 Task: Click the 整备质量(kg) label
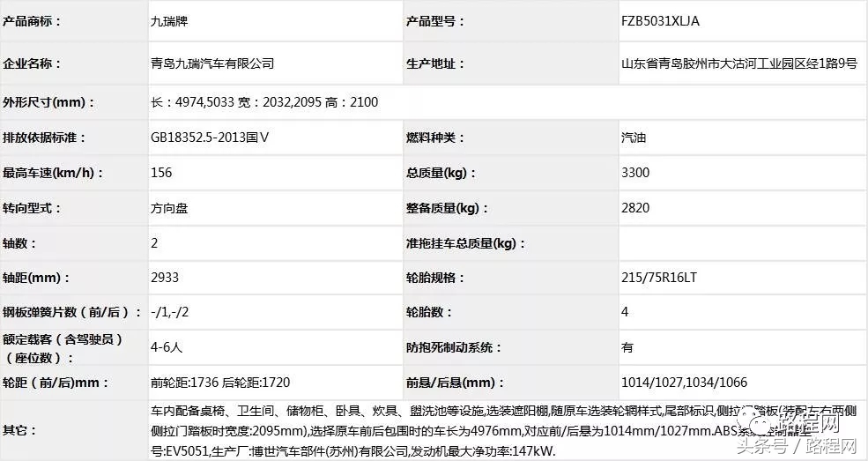pyautogui.click(x=448, y=208)
